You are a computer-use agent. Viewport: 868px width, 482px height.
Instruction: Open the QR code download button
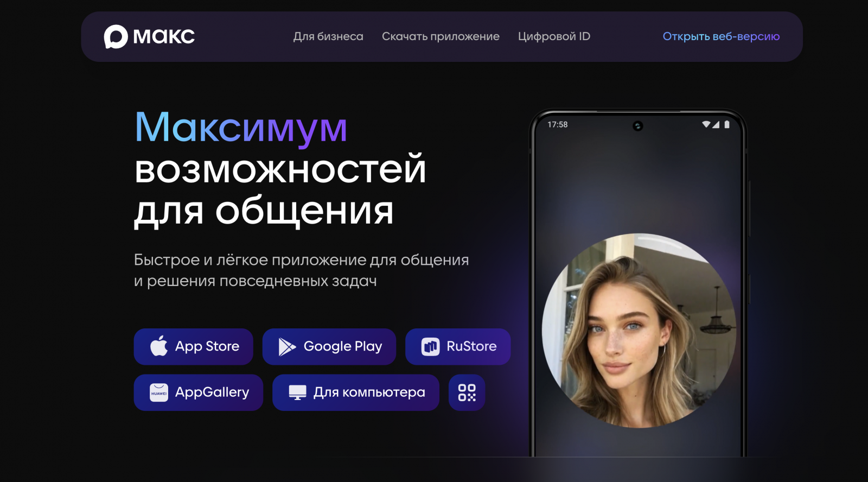tap(467, 392)
